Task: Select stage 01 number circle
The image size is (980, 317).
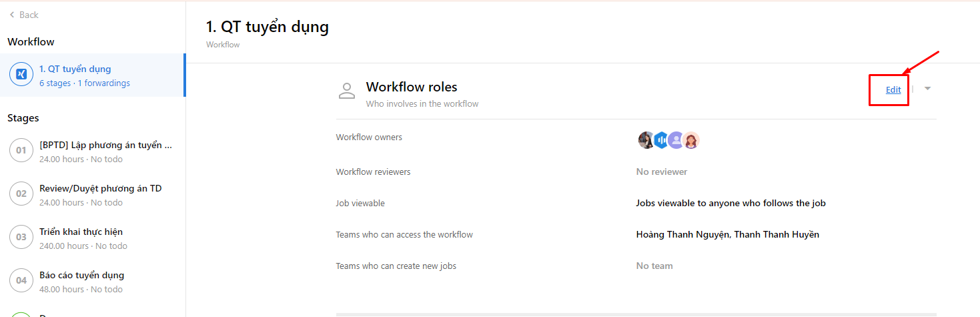Action: [x=21, y=151]
